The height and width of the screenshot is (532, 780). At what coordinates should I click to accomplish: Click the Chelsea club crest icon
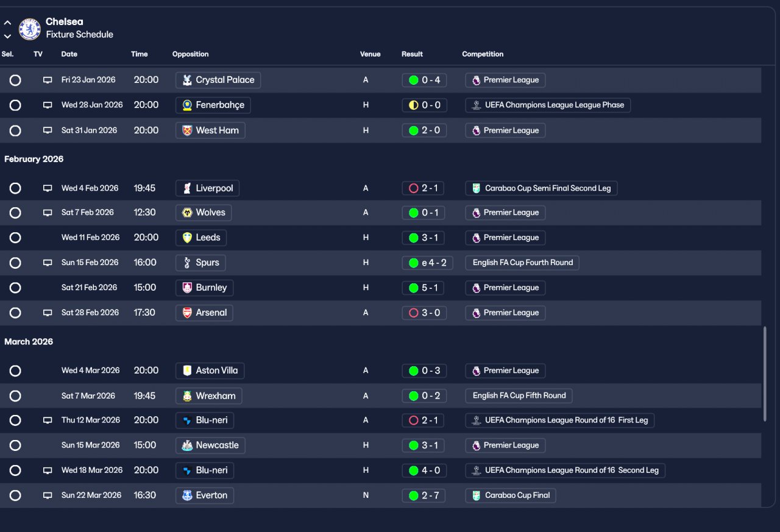coord(29,29)
